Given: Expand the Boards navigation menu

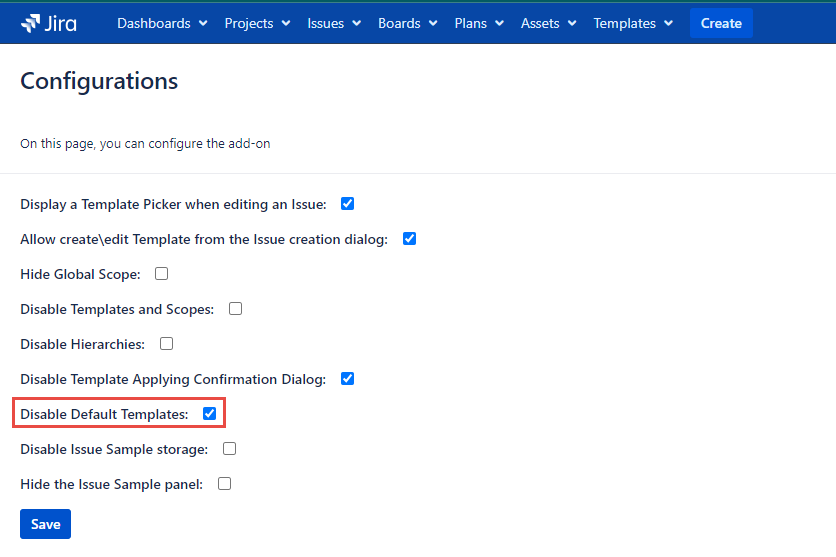Looking at the screenshot, I should [x=407, y=23].
